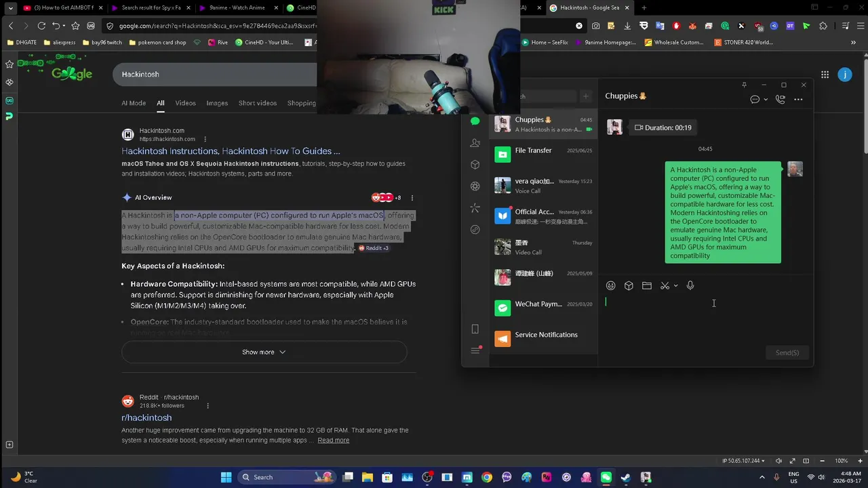Open Reddit +3 source chip
This screenshot has height=488, width=868.
point(373,248)
